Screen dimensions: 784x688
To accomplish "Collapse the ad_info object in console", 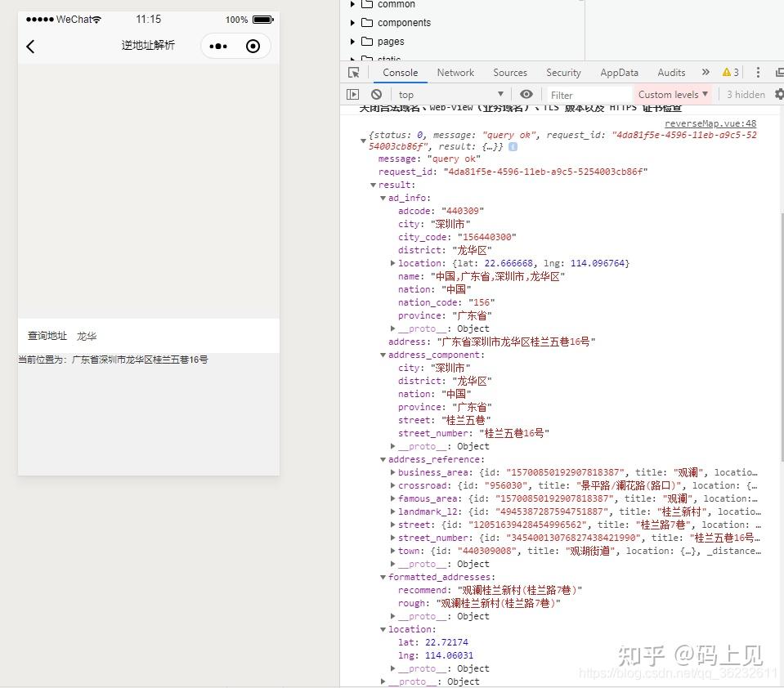I will pyautogui.click(x=383, y=197).
